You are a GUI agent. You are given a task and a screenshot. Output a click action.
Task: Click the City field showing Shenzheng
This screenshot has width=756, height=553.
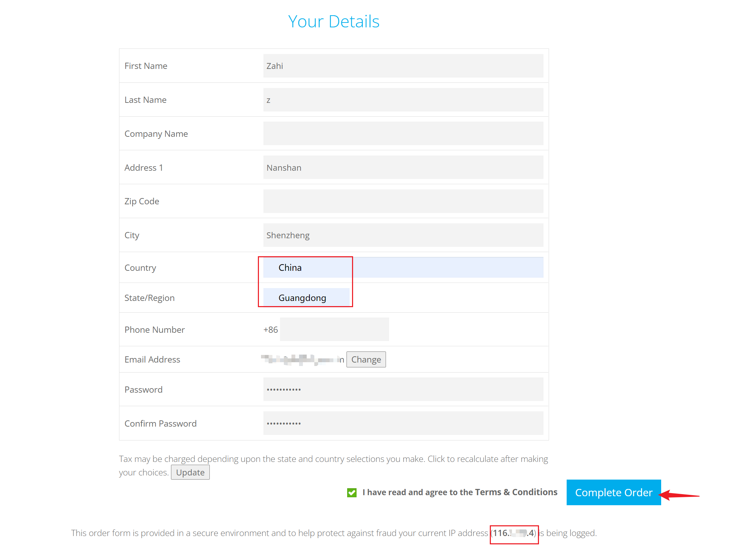coord(403,235)
